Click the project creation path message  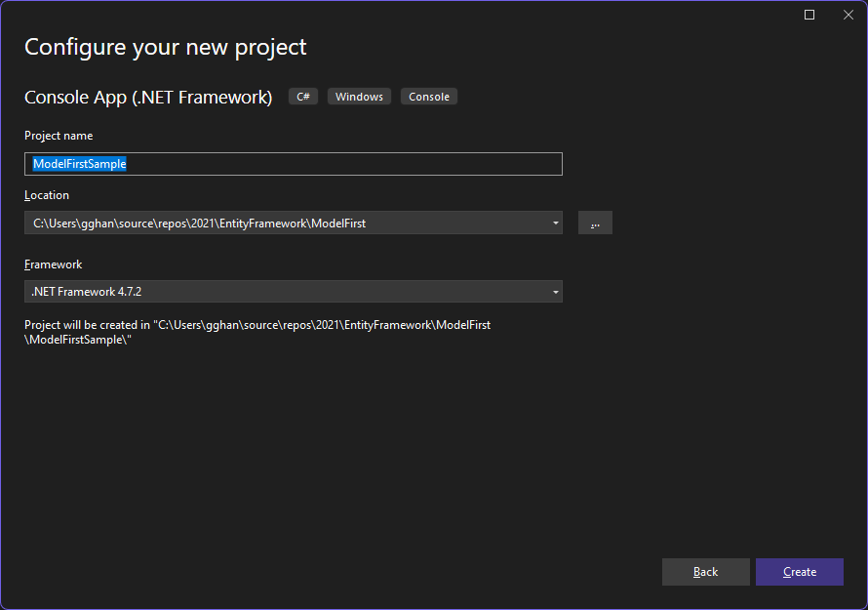[258, 332]
